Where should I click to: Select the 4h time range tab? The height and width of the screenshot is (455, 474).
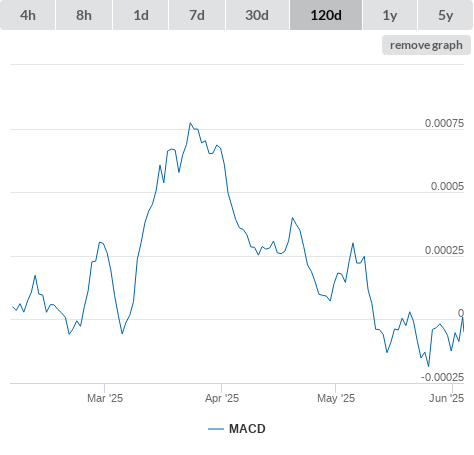28,15
